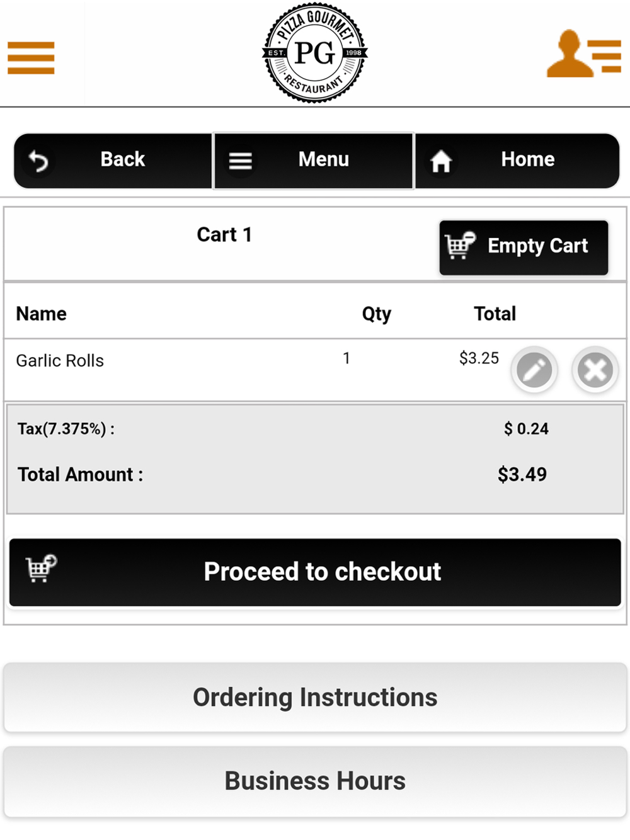Viewport: 630px width, 840px height.
Task: Click the Pizza Gourmet restaurant logo
Action: 315,53
